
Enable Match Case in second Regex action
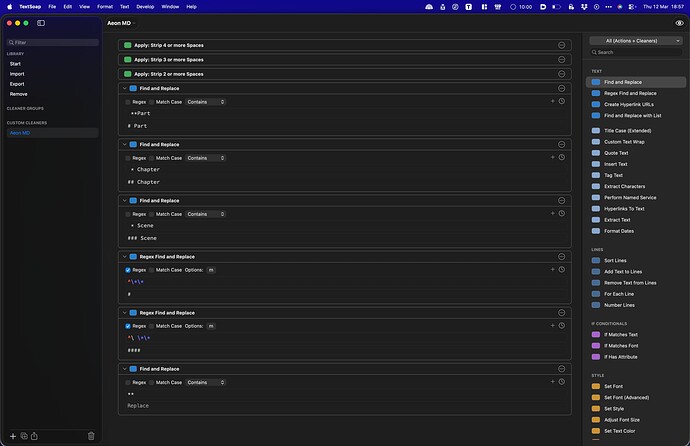click(x=151, y=326)
